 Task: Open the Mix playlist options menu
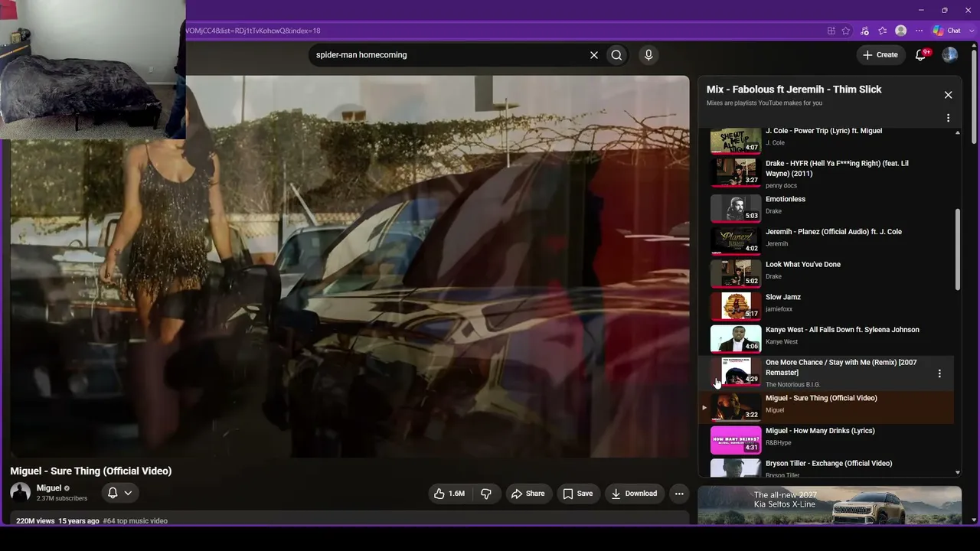(x=948, y=118)
